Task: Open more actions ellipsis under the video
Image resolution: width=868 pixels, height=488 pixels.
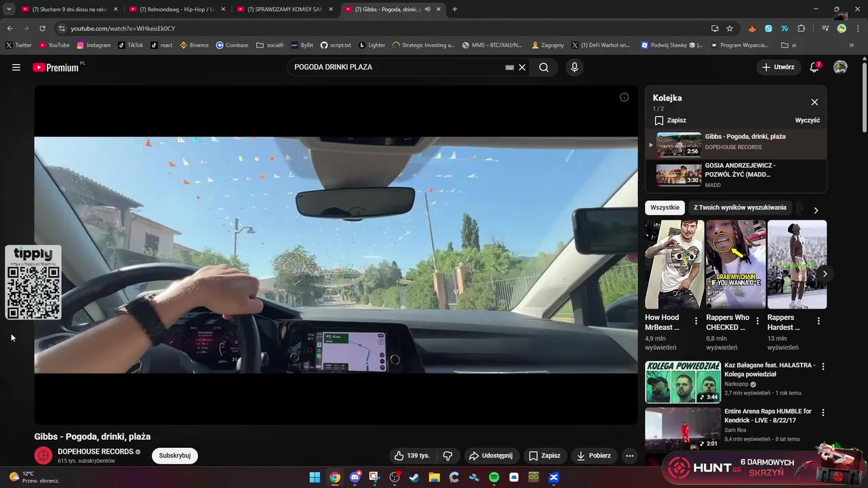Action: click(629, 455)
